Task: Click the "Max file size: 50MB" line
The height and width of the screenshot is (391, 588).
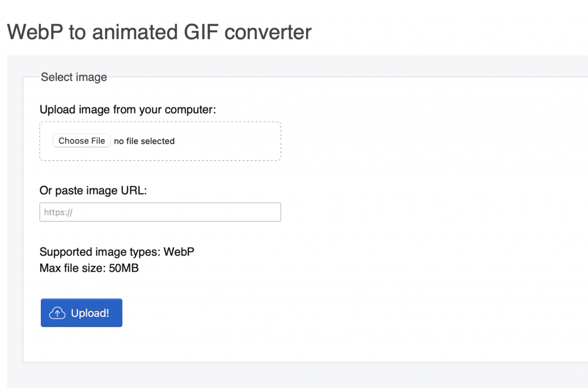Action: point(89,268)
